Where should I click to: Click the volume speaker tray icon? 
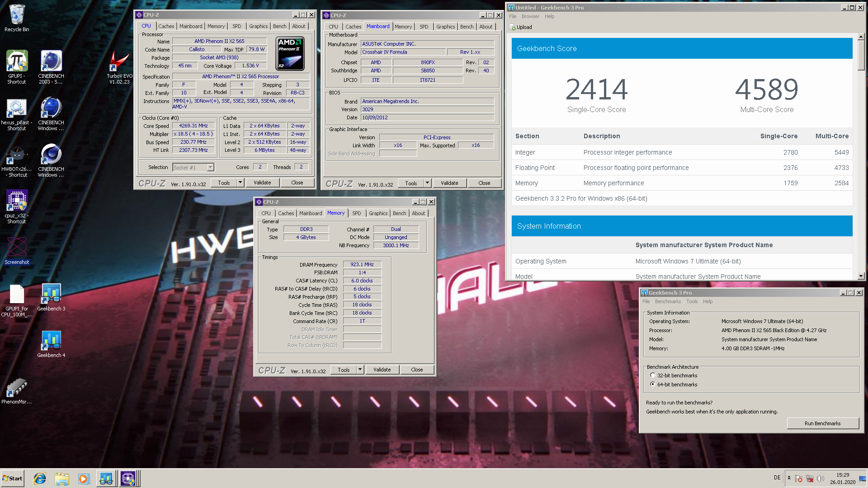coord(821,479)
